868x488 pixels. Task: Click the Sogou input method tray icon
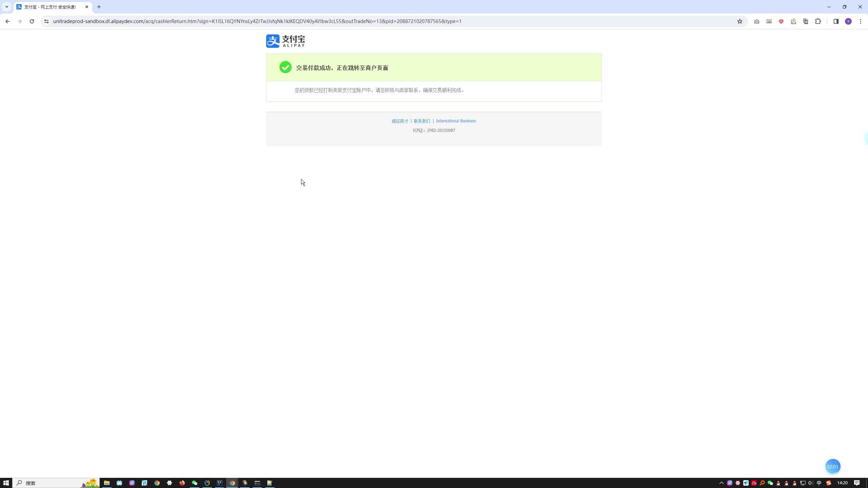[829, 483]
